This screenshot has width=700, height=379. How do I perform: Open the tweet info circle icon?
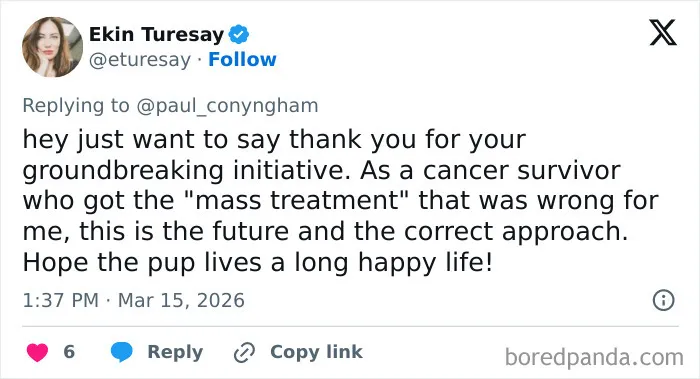tap(663, 300)
